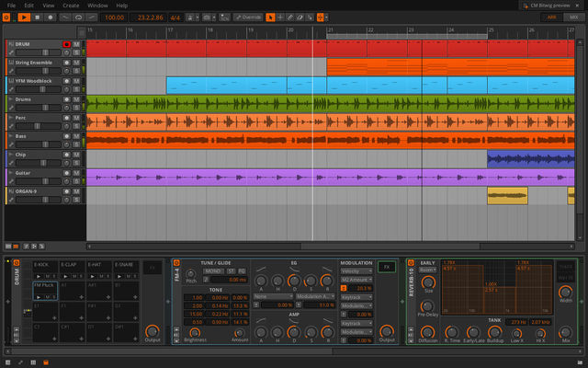Click the automation write mode icon
The image size is (588, 368).
tap(224, 17)
